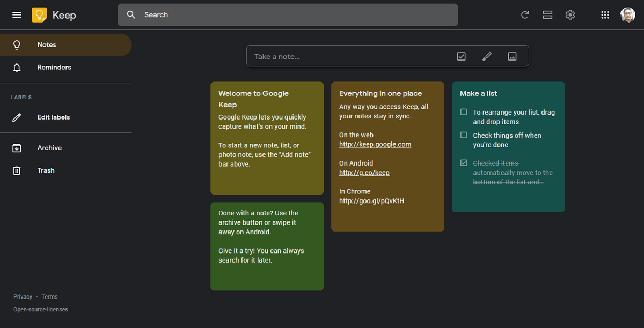The width and height of the screenshot is (644, 328).
Task: Create a new checklist note
Action: click(461, 56)
